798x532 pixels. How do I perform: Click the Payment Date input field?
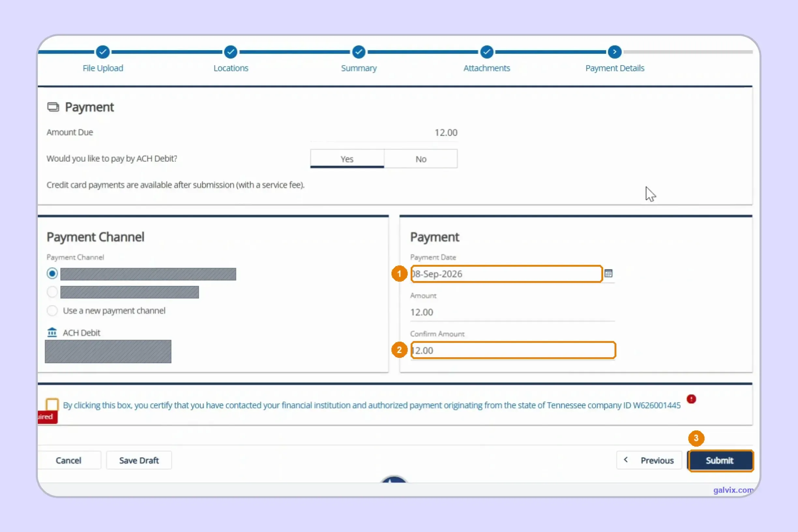(506, 274)
